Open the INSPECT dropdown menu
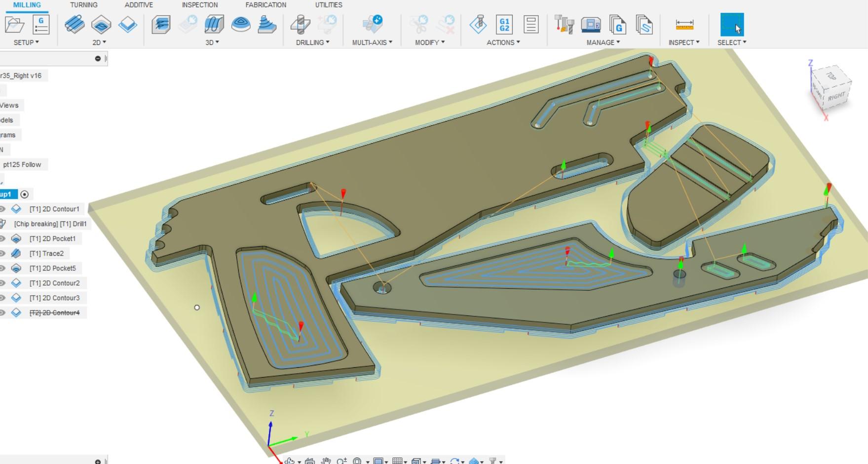868x464 pixels. [x=684, y=42]
